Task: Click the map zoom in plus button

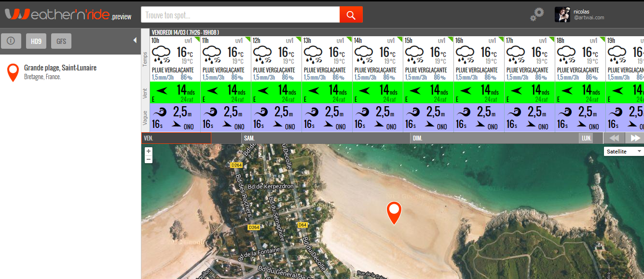Action: [x=149, y=151]
